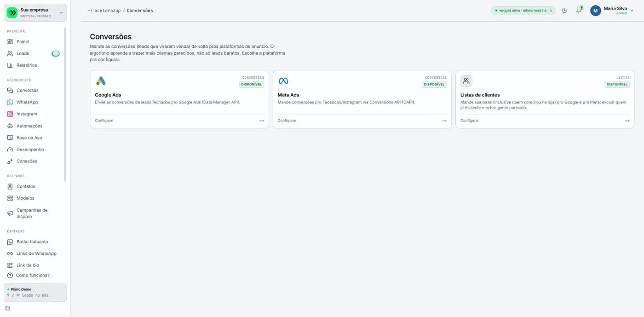Open the Maria Silva user menu chevron
Viewport: 644px width, 317px height.
(632, 11)
